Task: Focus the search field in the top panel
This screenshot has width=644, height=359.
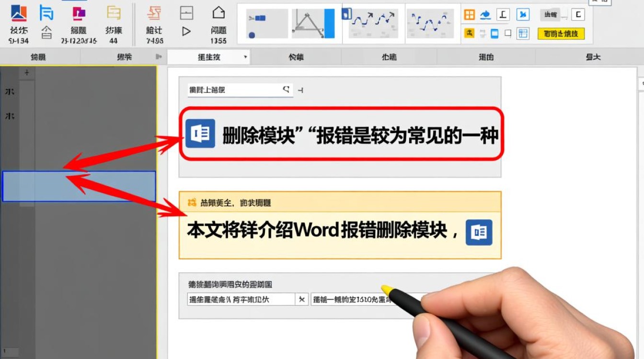Action: click(240, 90)
